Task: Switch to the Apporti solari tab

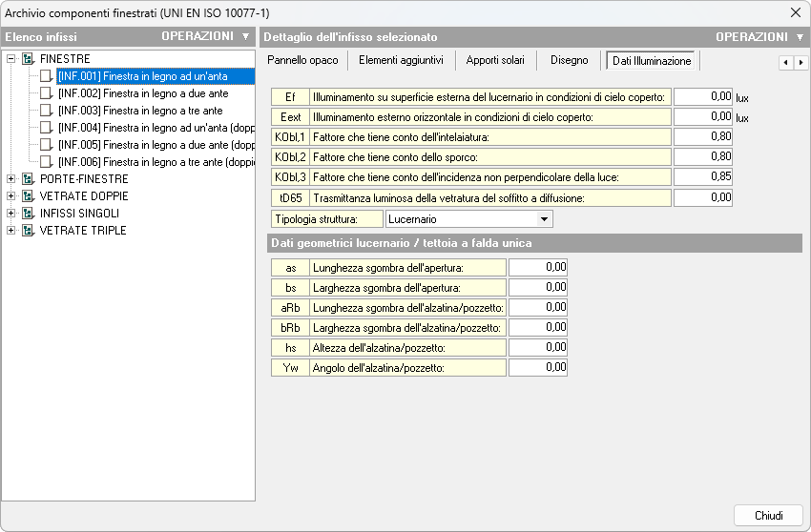Action: [495, 61]
